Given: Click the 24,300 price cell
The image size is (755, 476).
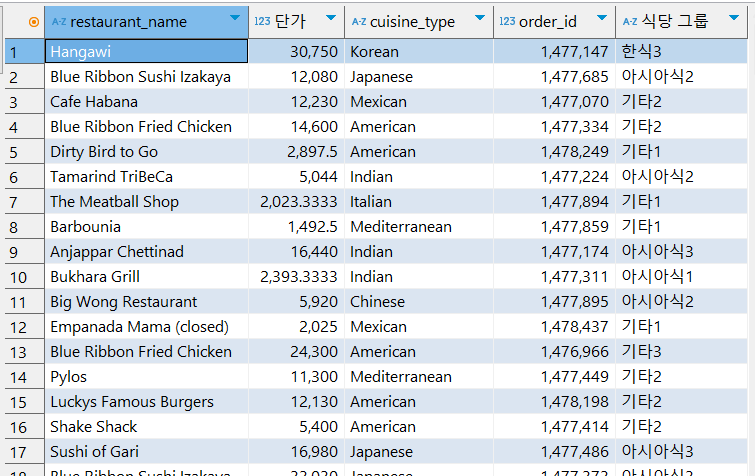Looking at the screenshot, I should point(297,352).
